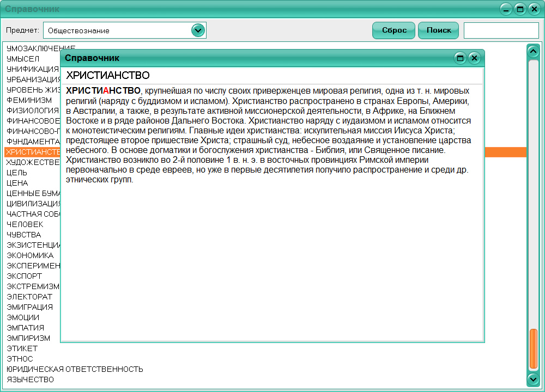Close the inner Справочник article window
The image size is (545, 392).
[x=474, y=58]
